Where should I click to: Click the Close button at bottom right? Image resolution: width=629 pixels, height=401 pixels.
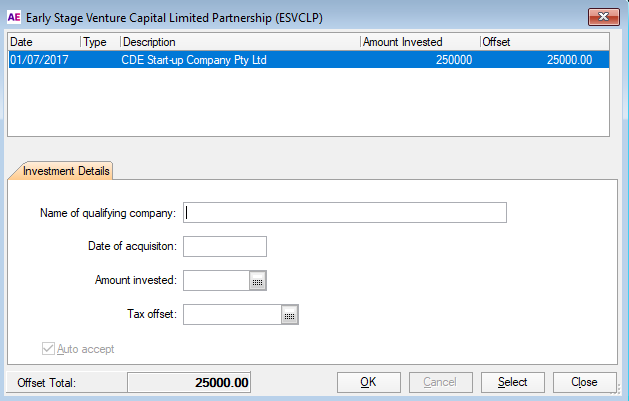point(584,382)
